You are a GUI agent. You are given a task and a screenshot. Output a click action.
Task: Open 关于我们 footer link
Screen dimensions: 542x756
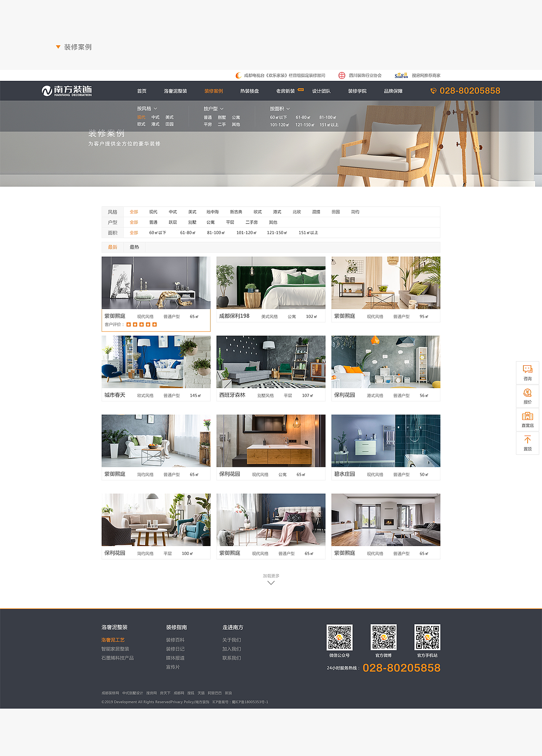tap(232, 640)
